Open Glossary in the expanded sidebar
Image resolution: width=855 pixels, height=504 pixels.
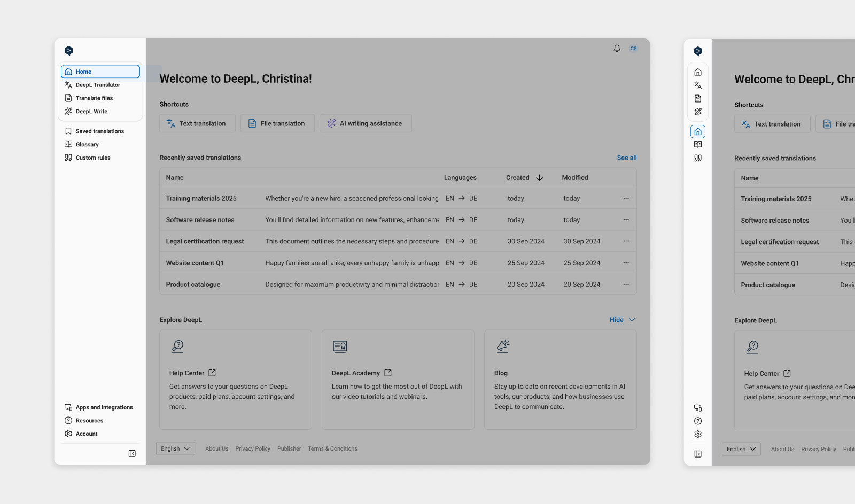coord(100,145)
